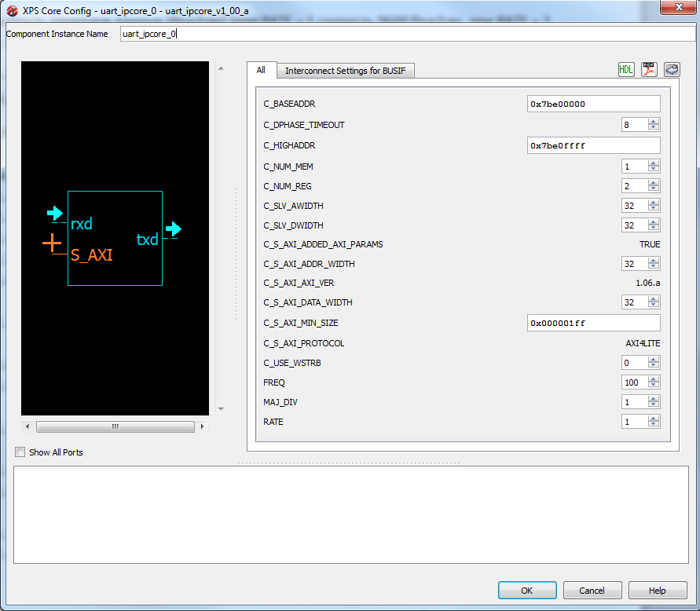Increase C_USE_WSTRB with the up arrow
The image size is (700, 611).
click(654, 360)
